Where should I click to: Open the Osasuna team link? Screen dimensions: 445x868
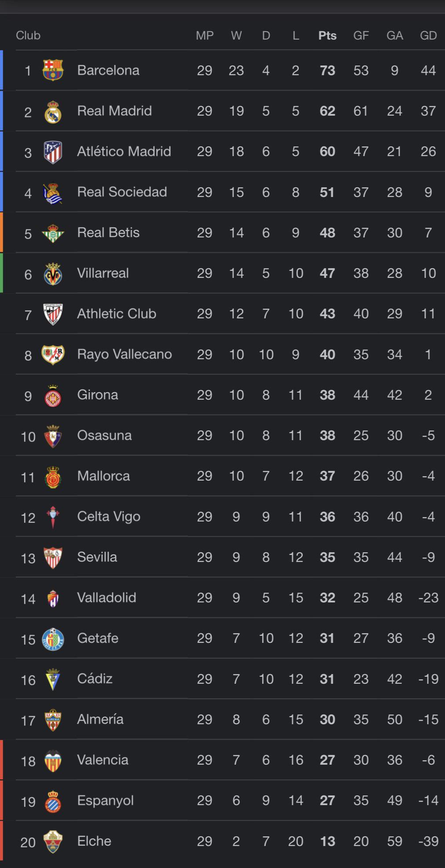104,435
